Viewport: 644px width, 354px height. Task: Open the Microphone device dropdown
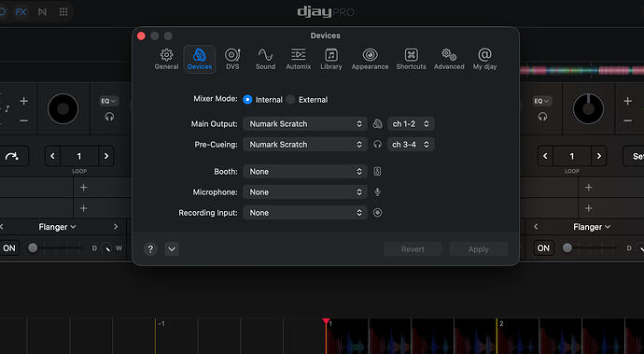pyautogui.click(x=305, y=192)
